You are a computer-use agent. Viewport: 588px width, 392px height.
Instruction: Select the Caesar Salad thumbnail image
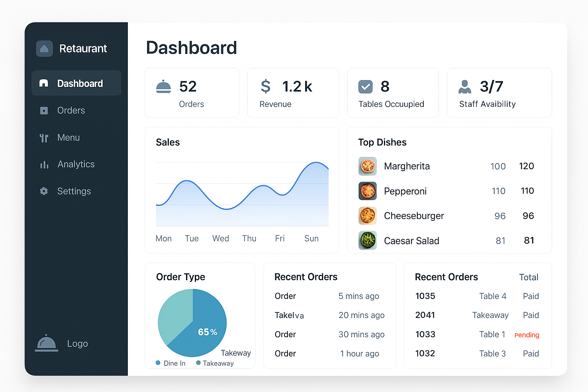[x=367, y=240]
